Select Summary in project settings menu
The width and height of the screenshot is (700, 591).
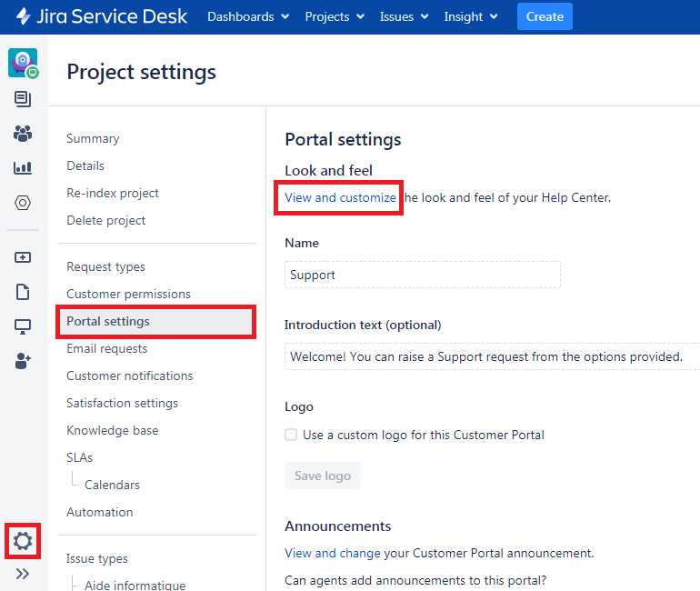93,138
